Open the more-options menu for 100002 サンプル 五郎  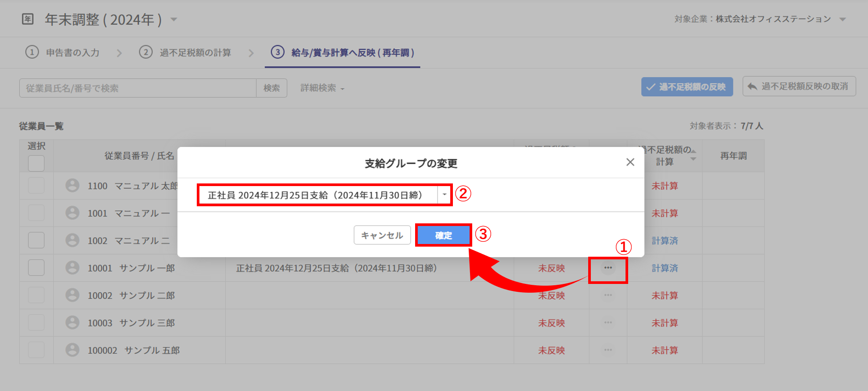coord(608,350)
